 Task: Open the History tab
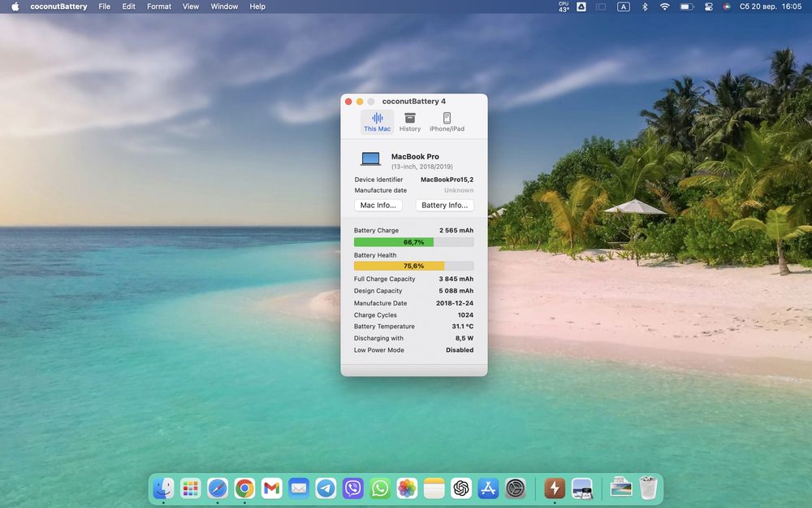(x=410, y=122)
